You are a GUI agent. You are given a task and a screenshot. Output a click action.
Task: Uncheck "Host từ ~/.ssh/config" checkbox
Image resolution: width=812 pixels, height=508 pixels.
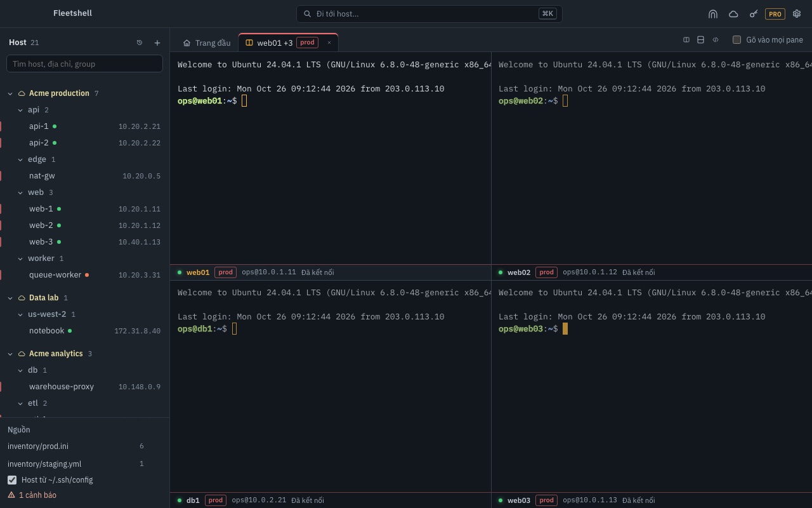coord(12,480)
